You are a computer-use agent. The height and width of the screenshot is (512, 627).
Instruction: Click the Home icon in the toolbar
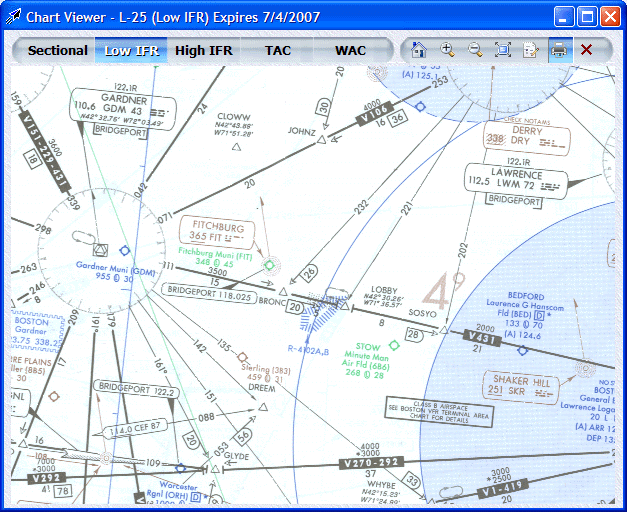click(419, 50)
